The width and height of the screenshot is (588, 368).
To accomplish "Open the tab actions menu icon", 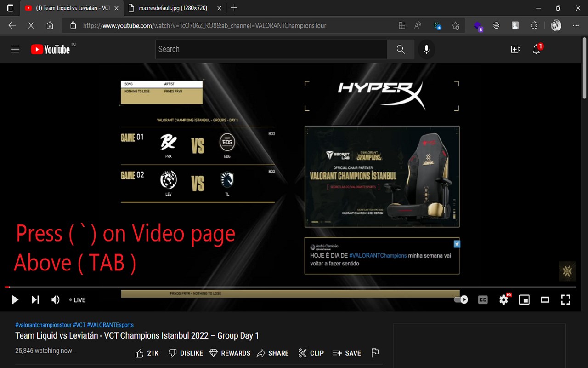I will pyautogui.click(x=11, y=8).
